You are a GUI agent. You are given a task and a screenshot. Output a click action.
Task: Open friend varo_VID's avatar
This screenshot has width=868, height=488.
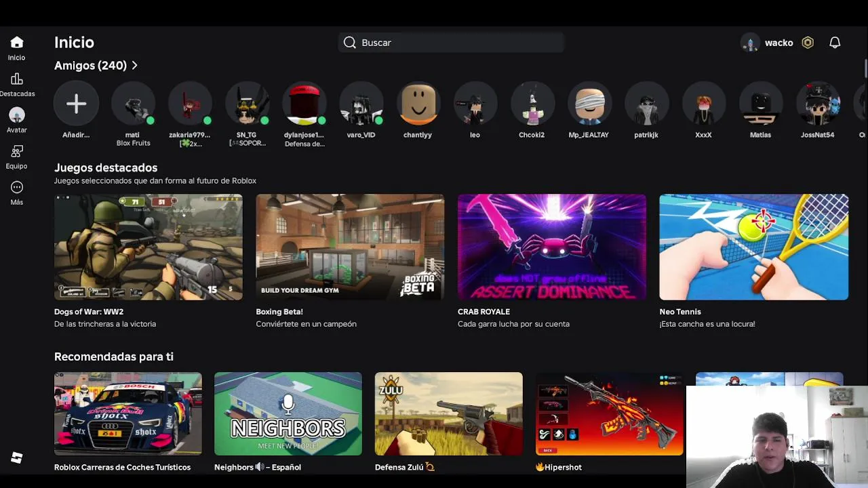[361, 104]
